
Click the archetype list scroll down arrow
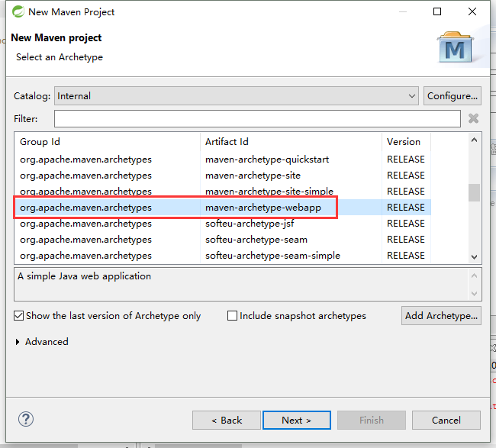(474, 257)
